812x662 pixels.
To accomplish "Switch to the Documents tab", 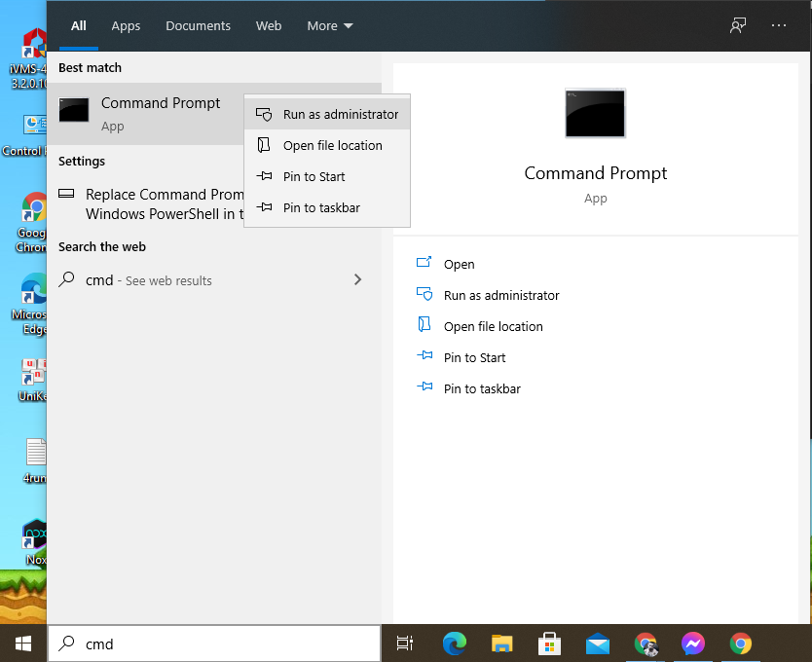I will [198, 26].
